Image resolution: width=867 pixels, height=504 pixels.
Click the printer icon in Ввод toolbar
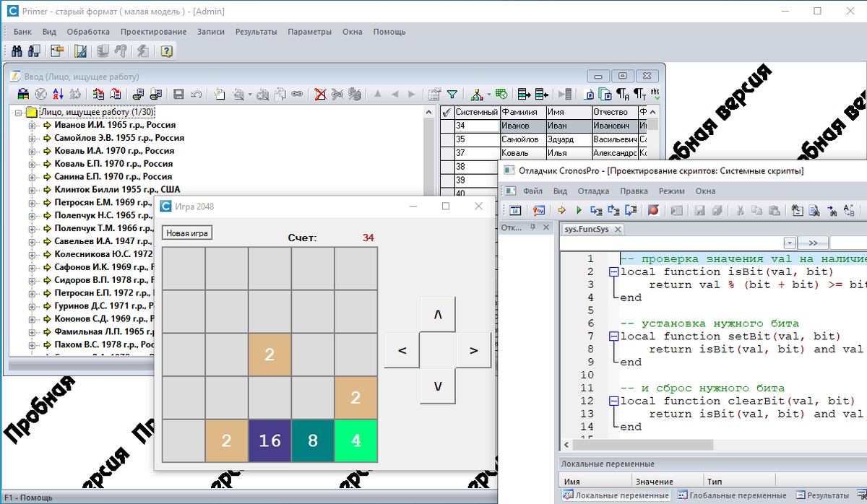click(x=137, y=94)
